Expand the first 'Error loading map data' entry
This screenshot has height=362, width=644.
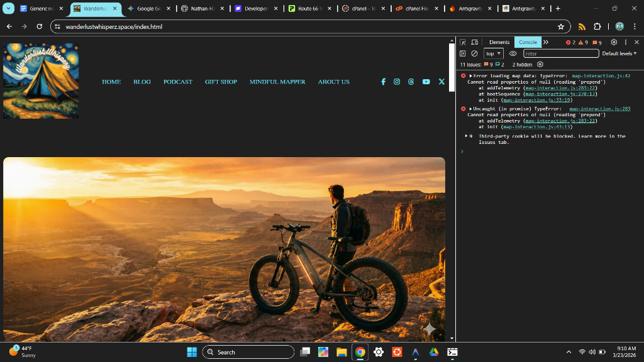coord(471,75)
